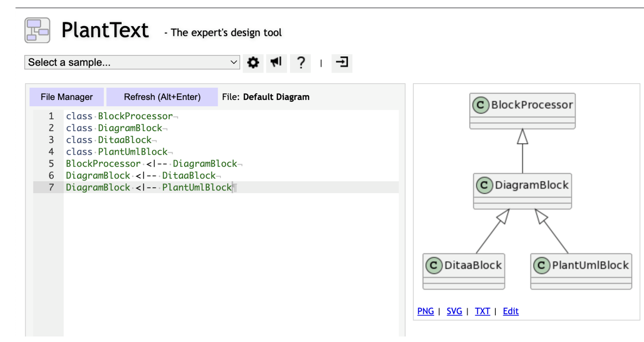The height and width of the screenshot is (342, 644).
Task: Click the PlantText title heading
Action: tap(105, 30)
